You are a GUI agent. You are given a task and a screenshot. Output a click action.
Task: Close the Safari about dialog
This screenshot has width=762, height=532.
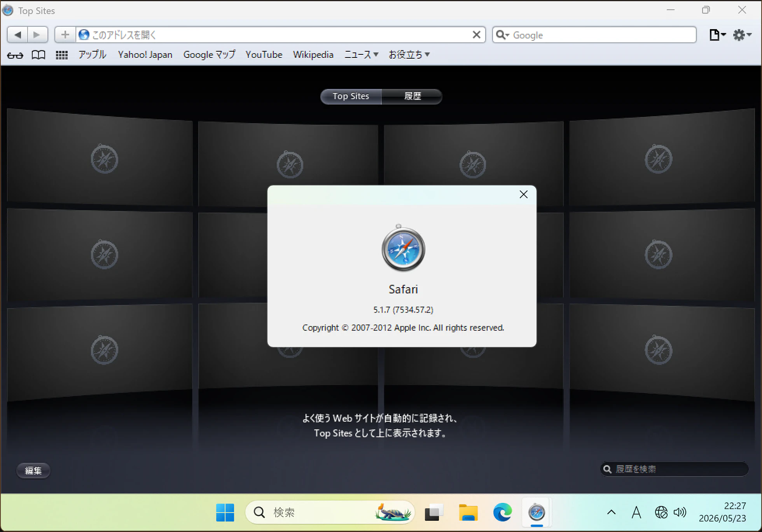coord(524,194)
